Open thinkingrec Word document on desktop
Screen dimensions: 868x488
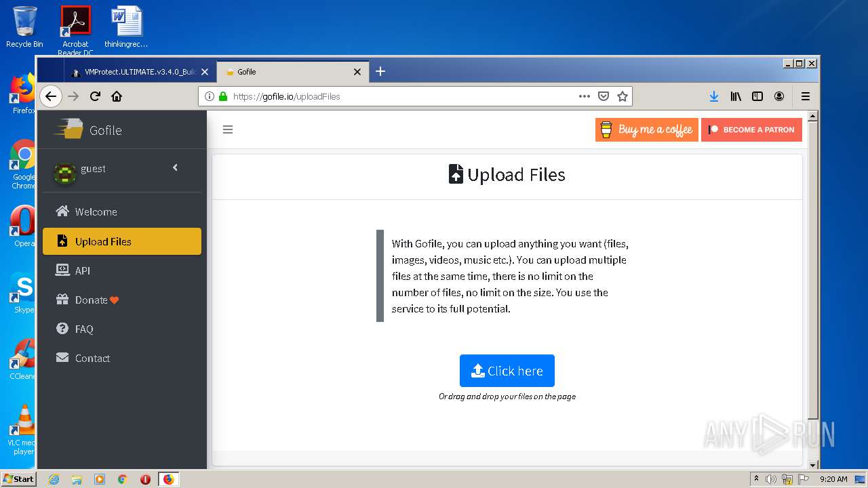[x=126, y=27]
